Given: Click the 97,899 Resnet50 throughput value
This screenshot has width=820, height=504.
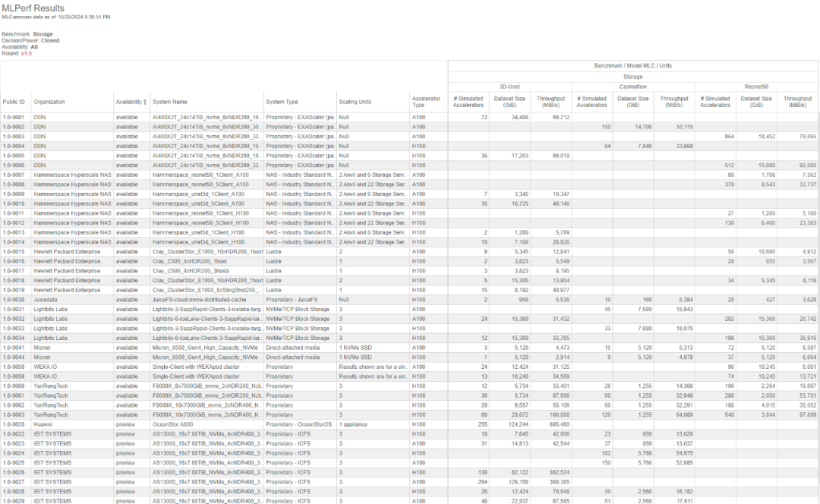Looking at the screenshot, I should 807,414.
